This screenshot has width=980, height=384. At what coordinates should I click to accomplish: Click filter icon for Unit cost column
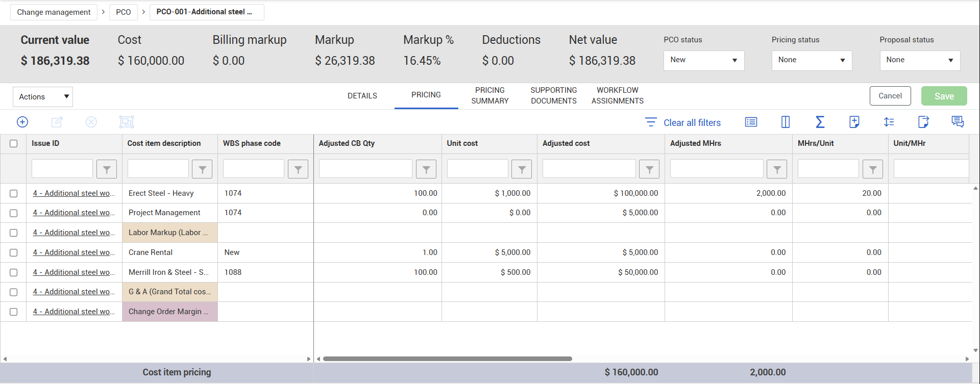[522, 169]
